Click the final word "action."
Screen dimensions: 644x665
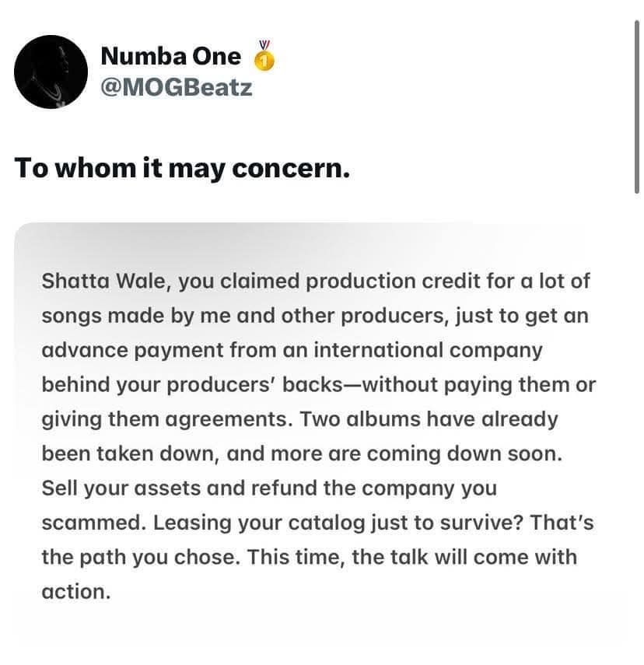point(76,592)
